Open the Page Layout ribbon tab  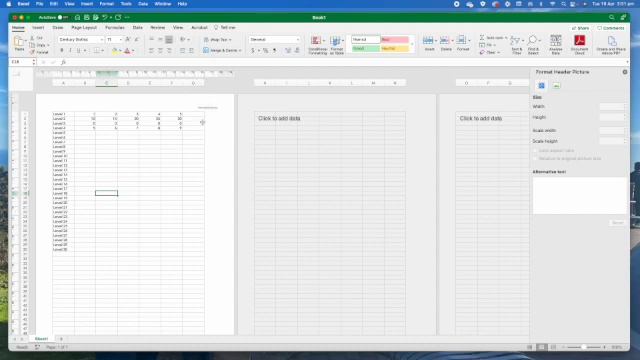[84, 28]
